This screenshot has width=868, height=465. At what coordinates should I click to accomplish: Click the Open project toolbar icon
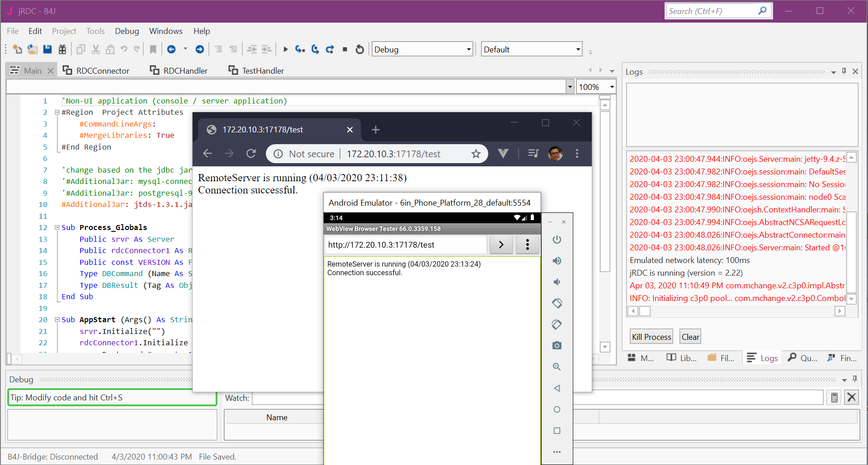32,49
